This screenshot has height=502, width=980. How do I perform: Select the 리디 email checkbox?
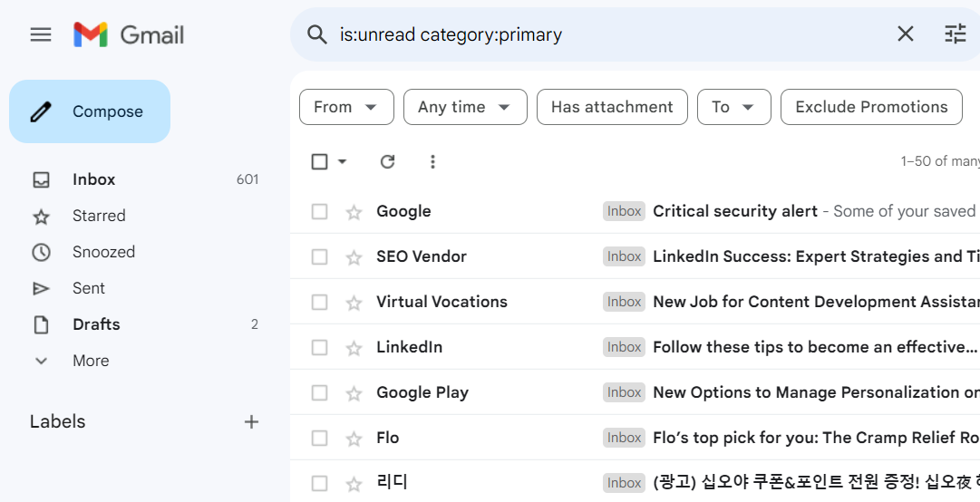pos(319,483)
